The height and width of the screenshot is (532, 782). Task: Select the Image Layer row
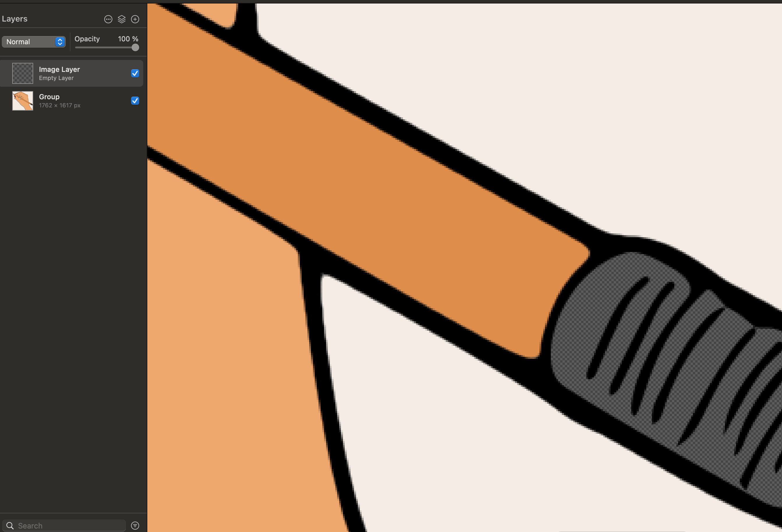pos(71,73)
